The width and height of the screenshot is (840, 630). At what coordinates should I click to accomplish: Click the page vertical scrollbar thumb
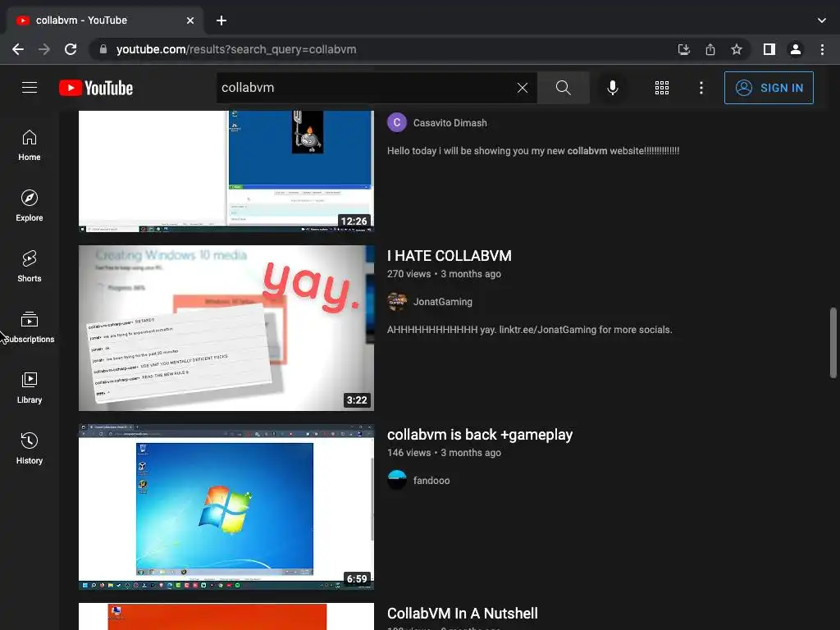[833, 343]
